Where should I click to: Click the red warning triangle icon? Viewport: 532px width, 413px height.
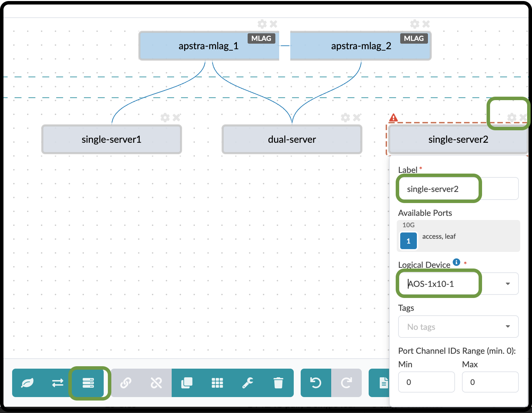click(x=393, y=117)
